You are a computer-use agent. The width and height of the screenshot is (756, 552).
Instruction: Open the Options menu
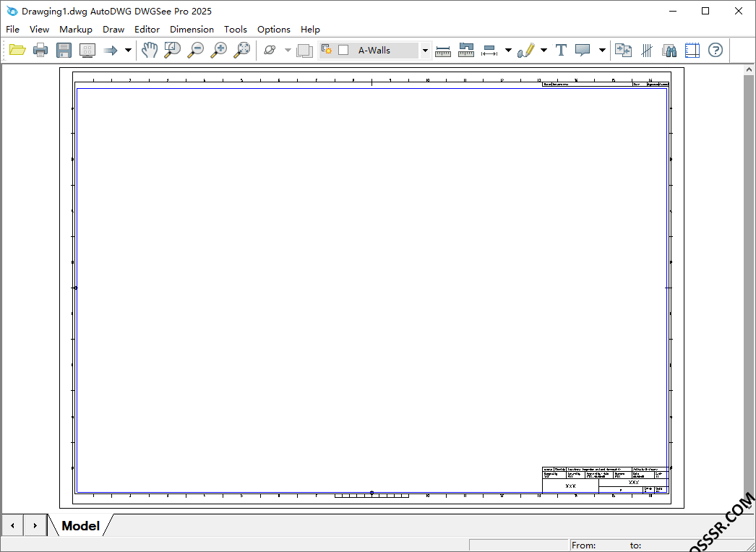coord(274,30)
